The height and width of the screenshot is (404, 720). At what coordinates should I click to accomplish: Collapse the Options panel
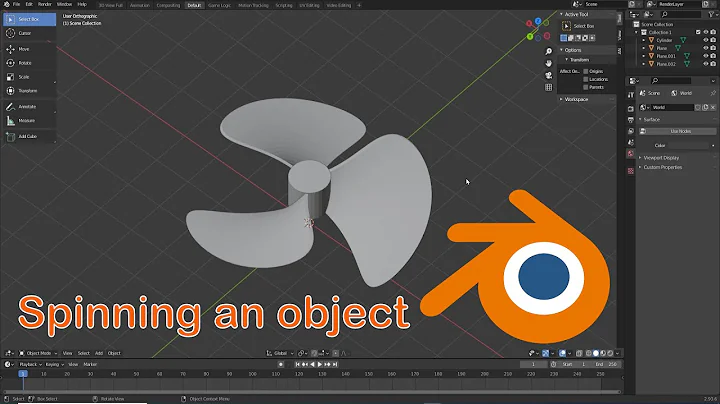point(561,50)
